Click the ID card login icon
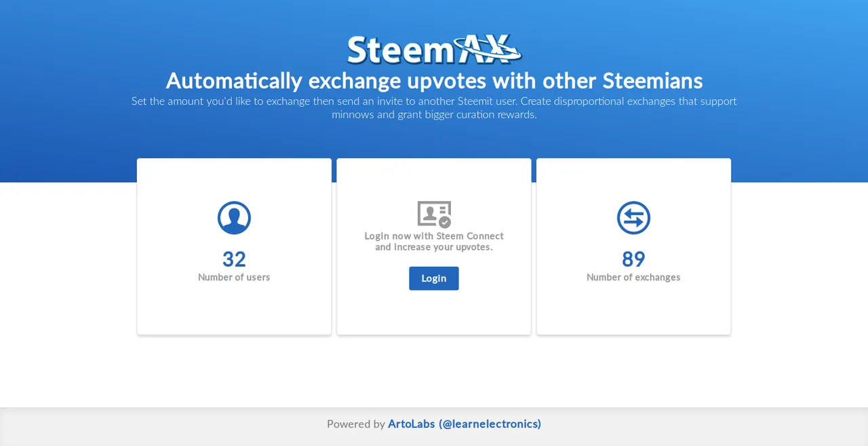 pos(434,214)
